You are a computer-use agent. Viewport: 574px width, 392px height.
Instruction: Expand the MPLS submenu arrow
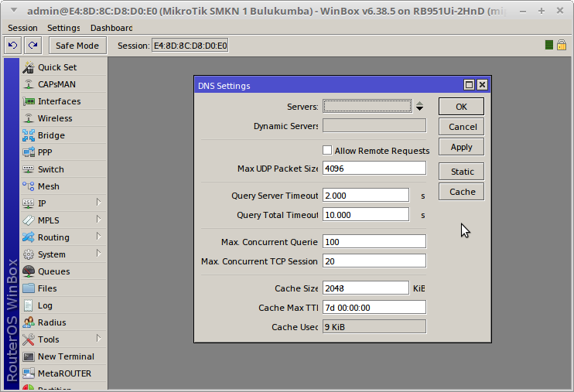(x=98, y=220)
